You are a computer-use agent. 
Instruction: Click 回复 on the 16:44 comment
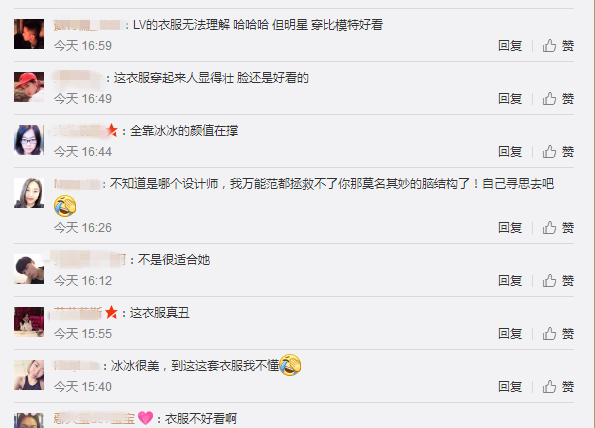pos(510,152)
